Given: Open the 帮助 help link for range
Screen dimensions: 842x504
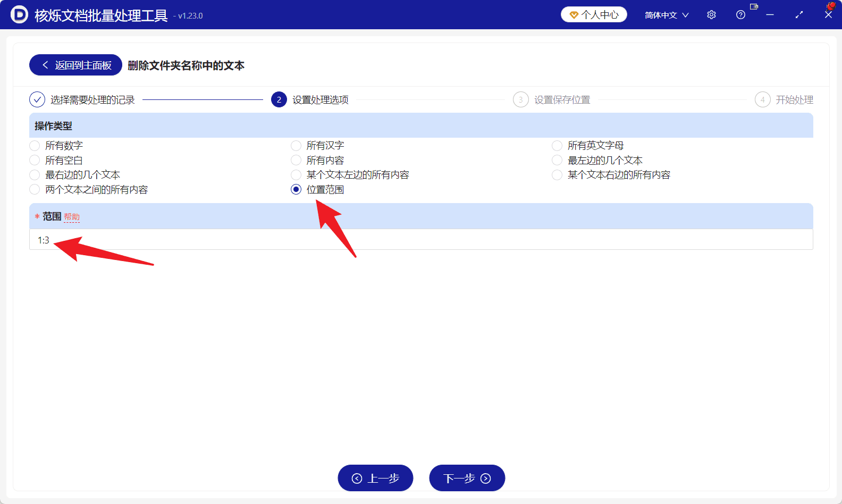Looking at the screenshot, I should tap(72, 217).
